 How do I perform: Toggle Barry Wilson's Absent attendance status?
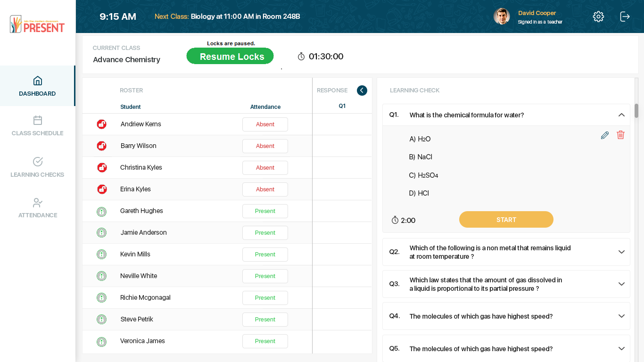coord(265,146)
